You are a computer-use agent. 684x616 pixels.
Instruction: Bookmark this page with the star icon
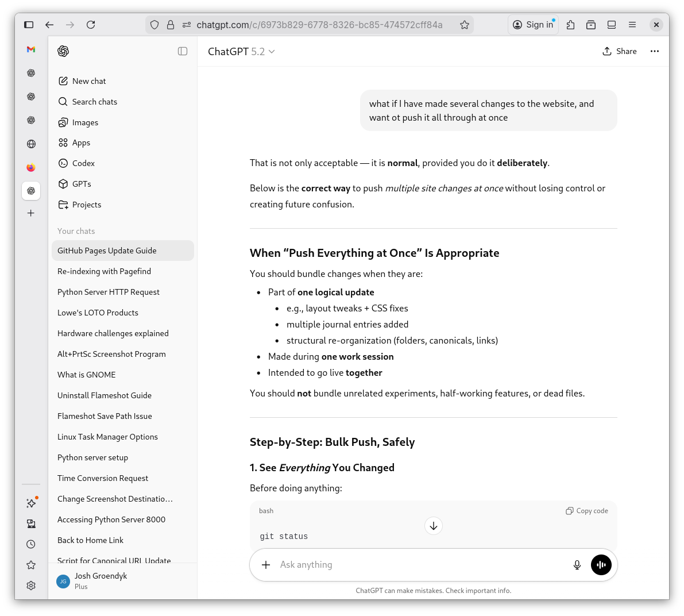pyautogui.click(x=465, y=25)
